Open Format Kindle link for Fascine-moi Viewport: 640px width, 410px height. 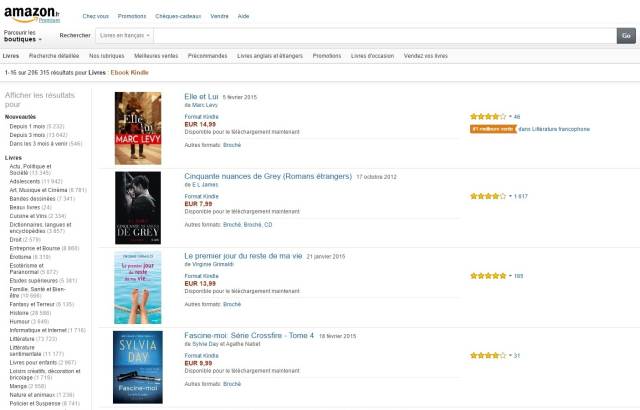(201, 356)
